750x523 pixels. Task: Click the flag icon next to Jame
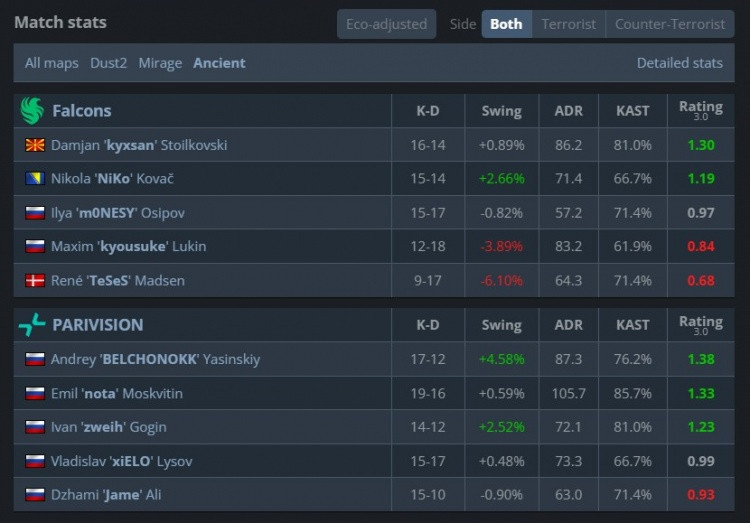[x=35, y=495]
